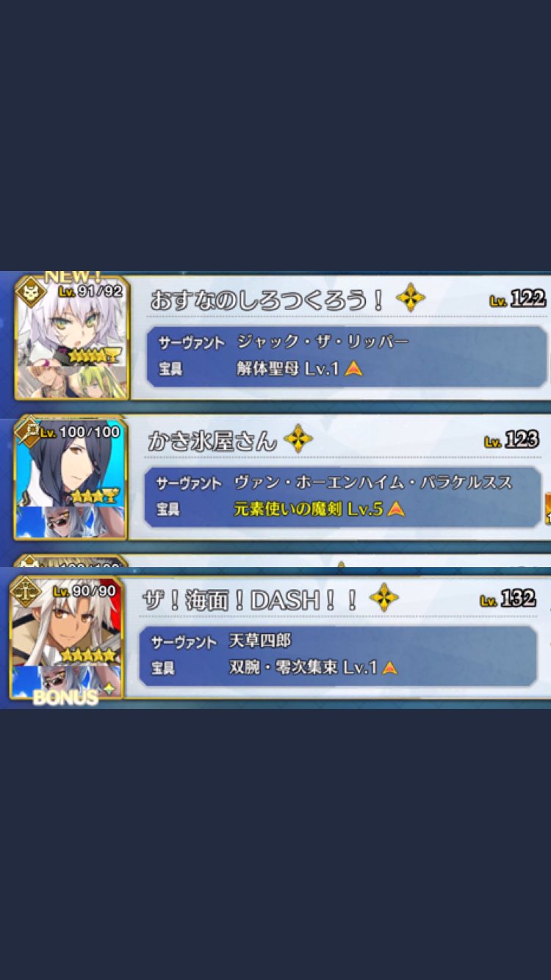Click the Assassin class icon on first entry
Image resolution: width=551 pixels, height=980 pixels.
(x=29, y=288)
